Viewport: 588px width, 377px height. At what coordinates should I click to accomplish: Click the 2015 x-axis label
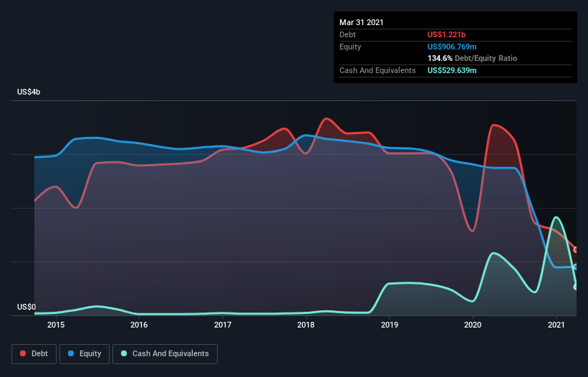56,325
